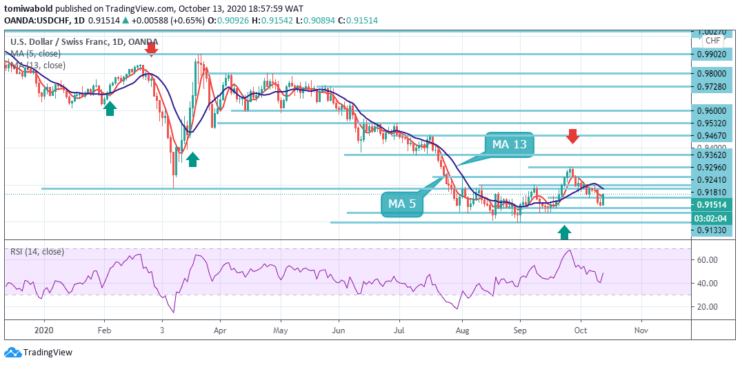Click the green price change triangle in header
The height and width of the screenshot is (365, 740).
126,20
